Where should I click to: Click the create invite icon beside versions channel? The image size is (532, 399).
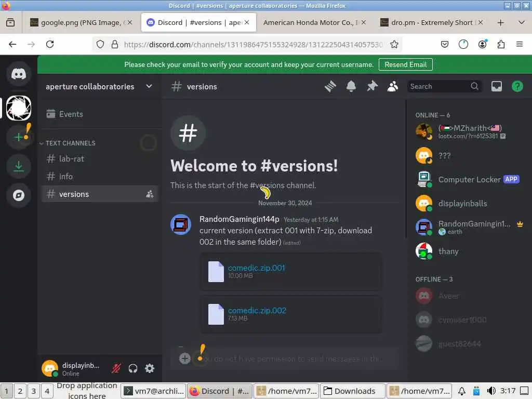(150, 194)
